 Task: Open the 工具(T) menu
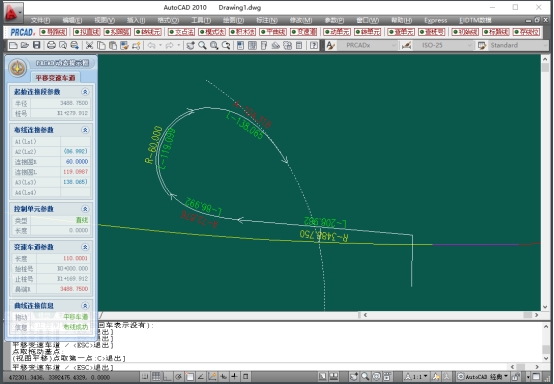(201, 20)
